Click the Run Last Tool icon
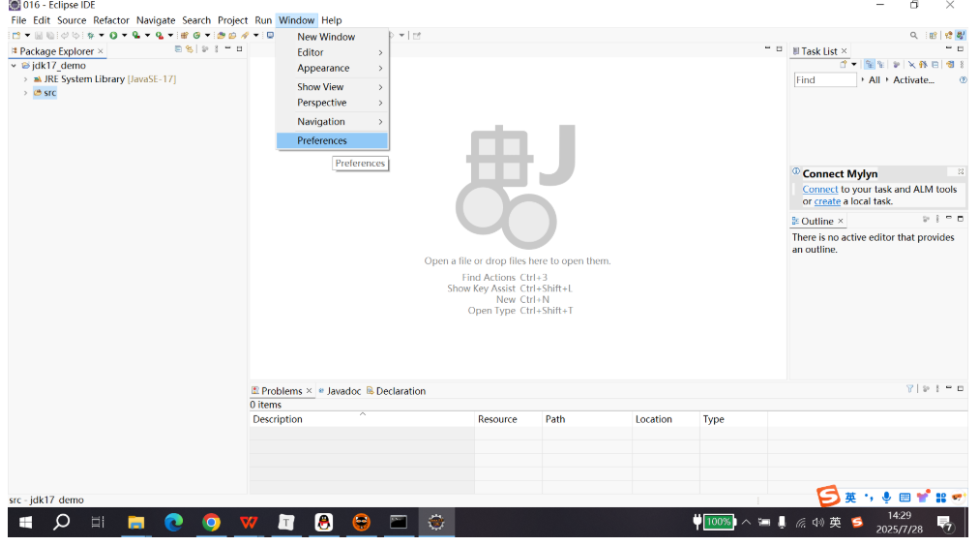This screenshot has height=546, width=980. [160, 36]
